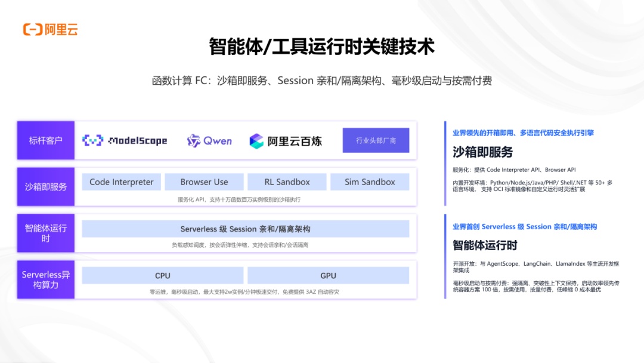
Task: Click the right-side heading 智能体运行时
Action: (485, 245)
